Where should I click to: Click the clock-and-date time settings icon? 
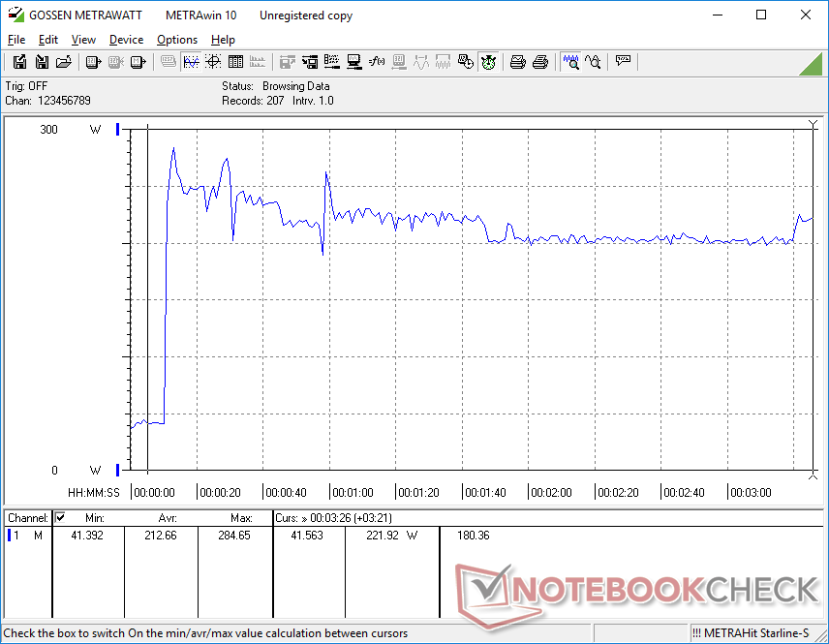click(466, 62)
